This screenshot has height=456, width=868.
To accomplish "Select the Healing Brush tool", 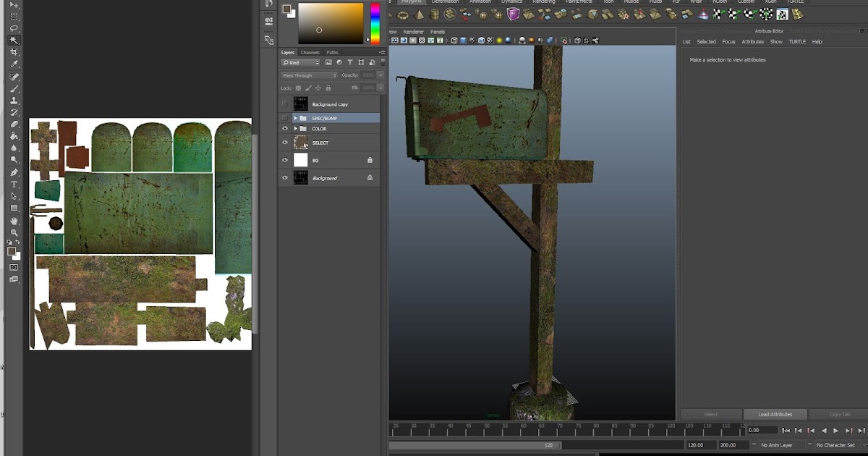I will (x=14, y=77).
